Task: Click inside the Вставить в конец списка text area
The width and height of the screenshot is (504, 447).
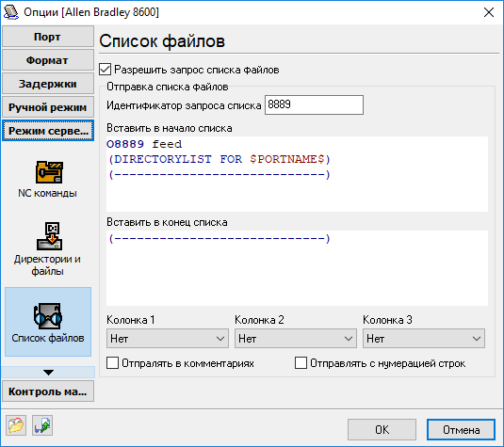Action: [x=297, y=268]
